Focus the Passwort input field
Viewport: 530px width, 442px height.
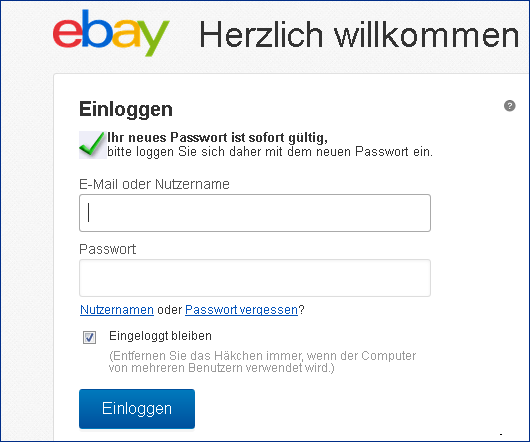coord(255,278)
